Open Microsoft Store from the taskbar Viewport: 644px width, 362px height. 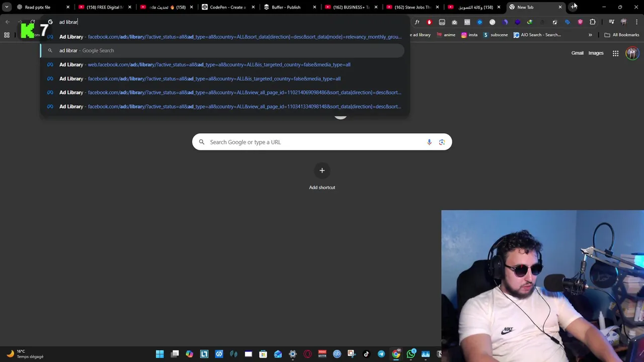click(263, 354)
